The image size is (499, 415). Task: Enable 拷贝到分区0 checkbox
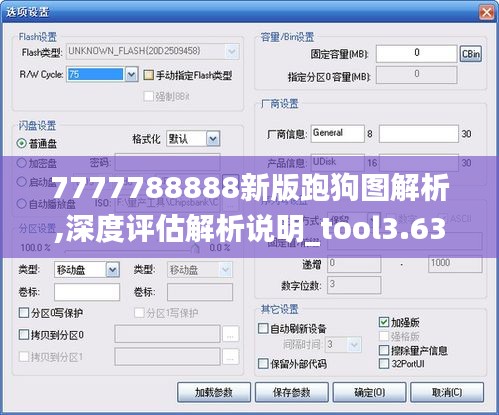[24, 335]
